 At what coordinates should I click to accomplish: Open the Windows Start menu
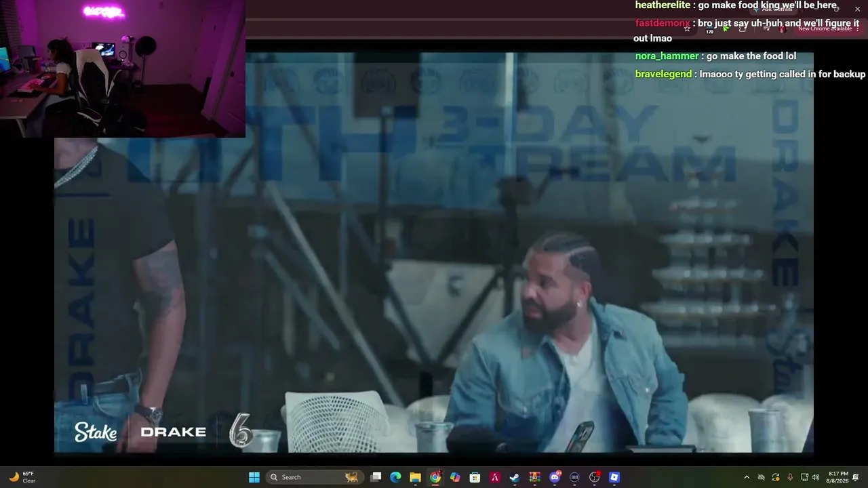click(x=254, y=477)
